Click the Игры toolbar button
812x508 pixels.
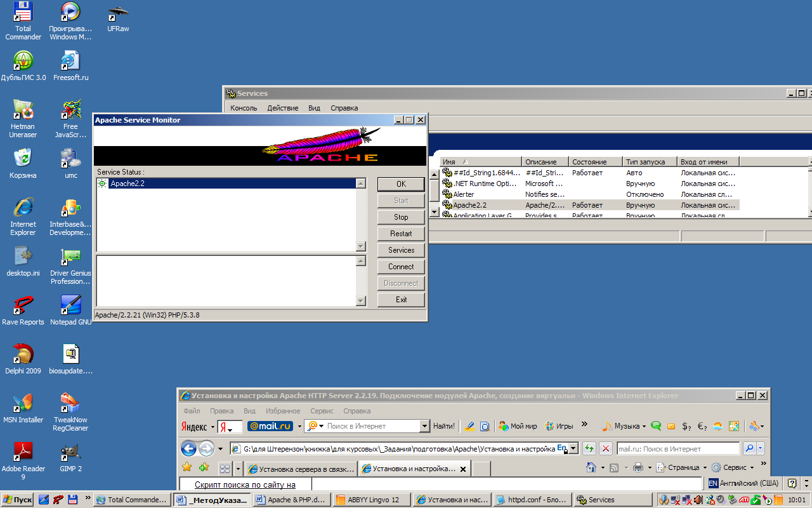pyautogui.click(x=560, y=426)
